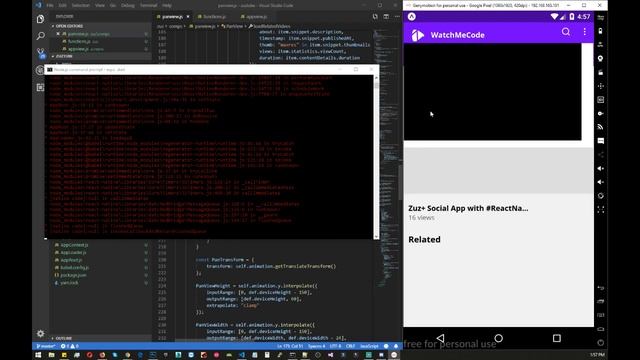This screenshot has height=360, width=640.
Task: Tap the Zuz+ Social App video title
Action: 468,208
